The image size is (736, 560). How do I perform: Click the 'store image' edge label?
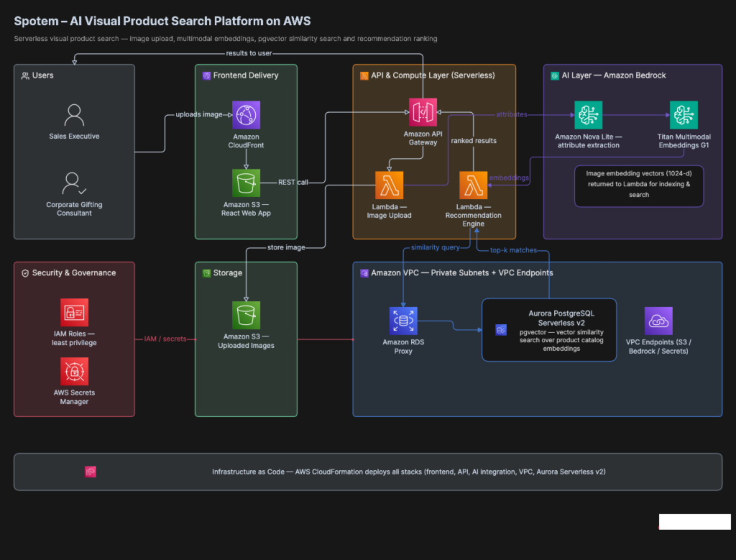tap(286, 247)
